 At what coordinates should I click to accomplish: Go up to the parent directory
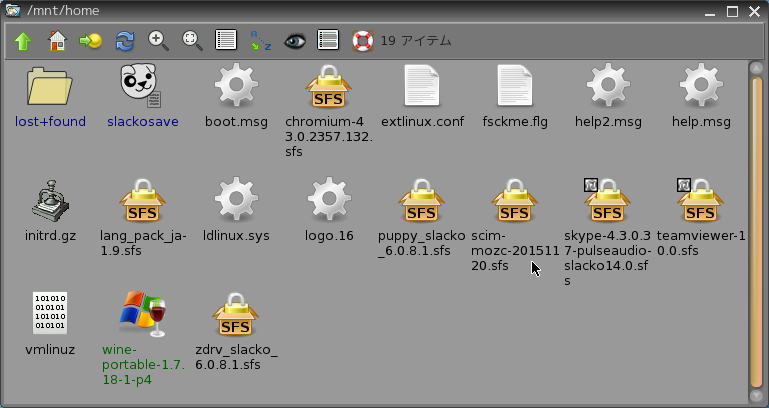coord(23,41)
